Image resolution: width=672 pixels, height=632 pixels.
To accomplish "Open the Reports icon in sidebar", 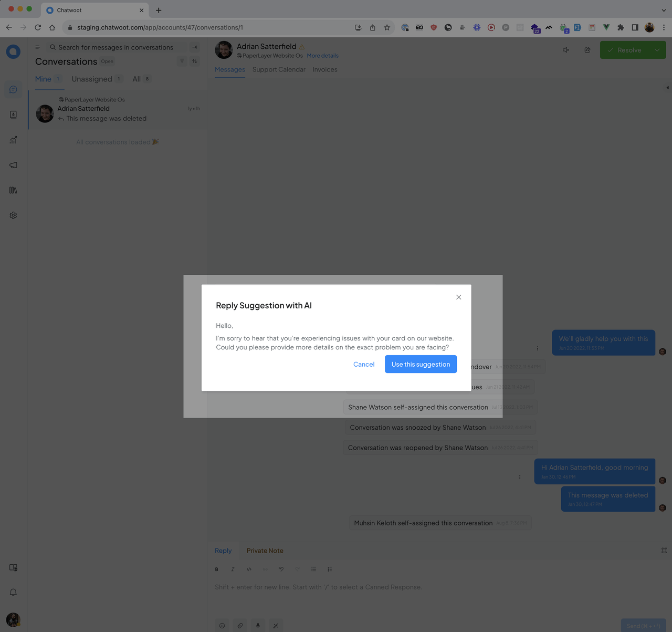I will [13, 140].
